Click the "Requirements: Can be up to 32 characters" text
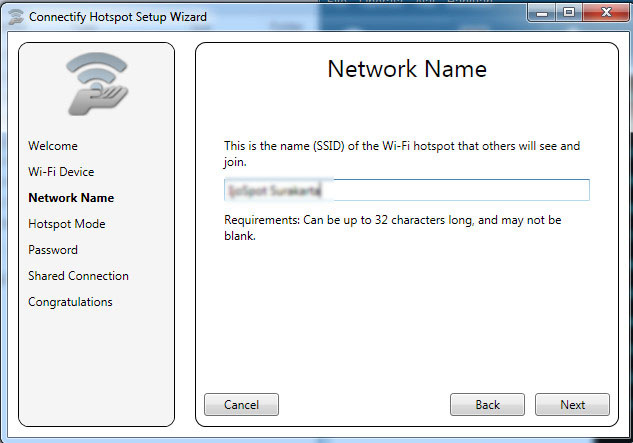 392,228
